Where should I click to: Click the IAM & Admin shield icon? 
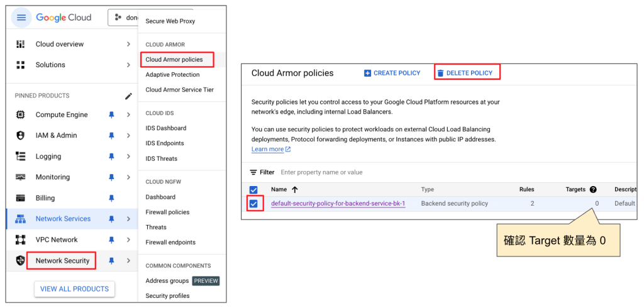20,136
